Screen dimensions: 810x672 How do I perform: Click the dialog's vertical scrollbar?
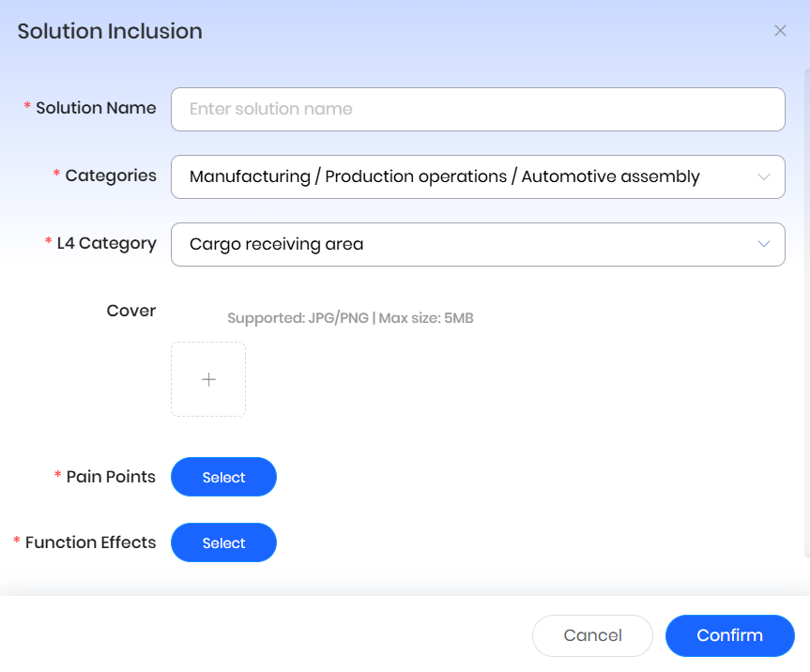point(806,310)
